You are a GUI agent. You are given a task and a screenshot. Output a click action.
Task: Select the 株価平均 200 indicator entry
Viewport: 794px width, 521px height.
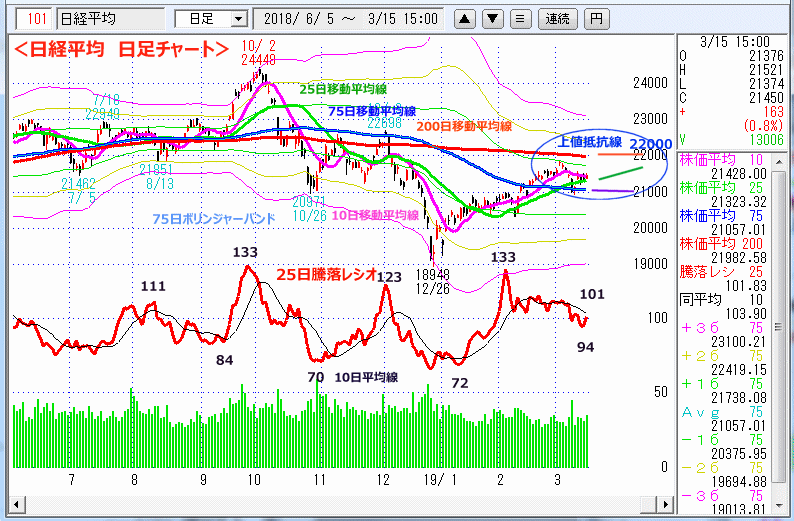point(735,243)
